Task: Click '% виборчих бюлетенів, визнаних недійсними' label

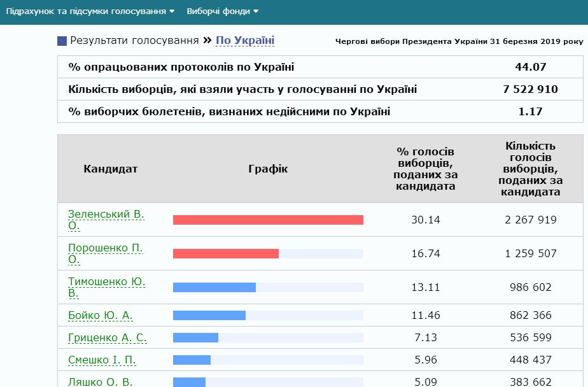Action: click(x=229, y=111)
